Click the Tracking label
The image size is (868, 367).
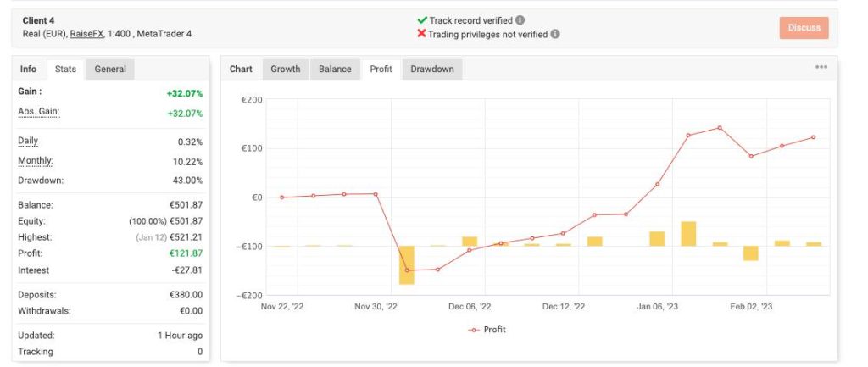pyautogui.click(x=36, y=352)
